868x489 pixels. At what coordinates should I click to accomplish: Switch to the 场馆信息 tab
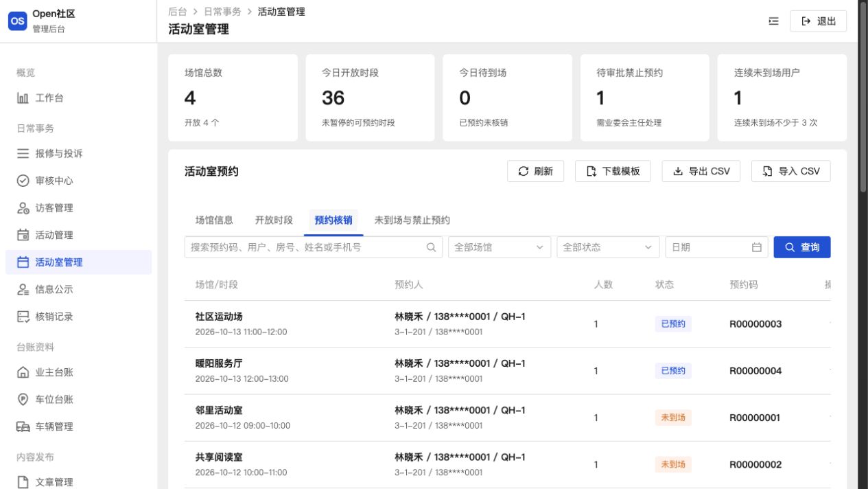(214, 220)
